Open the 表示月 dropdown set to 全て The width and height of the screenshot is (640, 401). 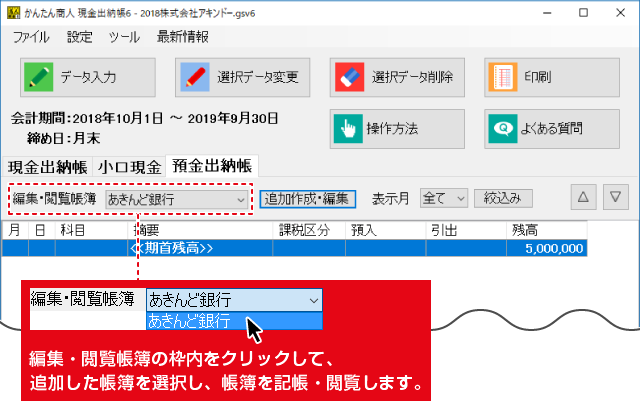point(444,198)
